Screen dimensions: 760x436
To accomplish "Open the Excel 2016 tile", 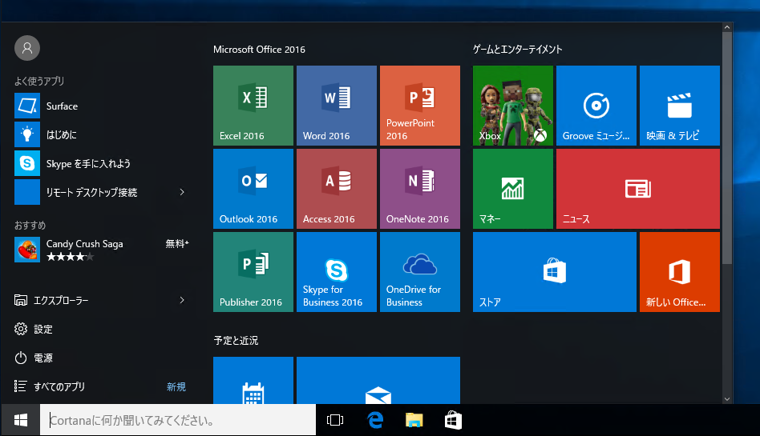I will pos(253,106).
